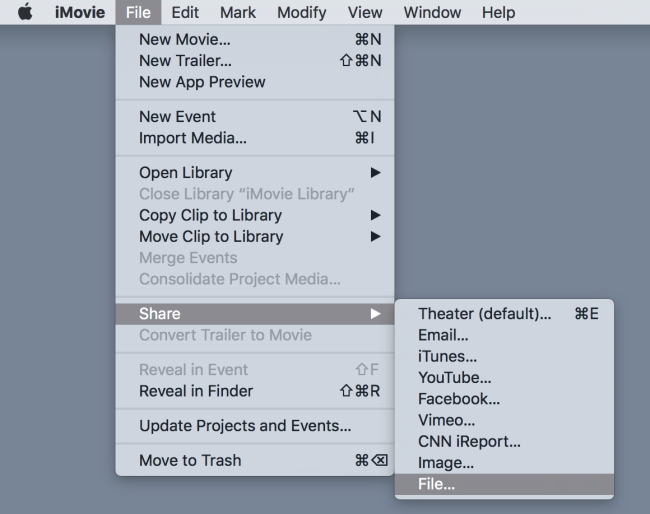
Task: Share to Facebook…
Action: (x=504, y=399)
